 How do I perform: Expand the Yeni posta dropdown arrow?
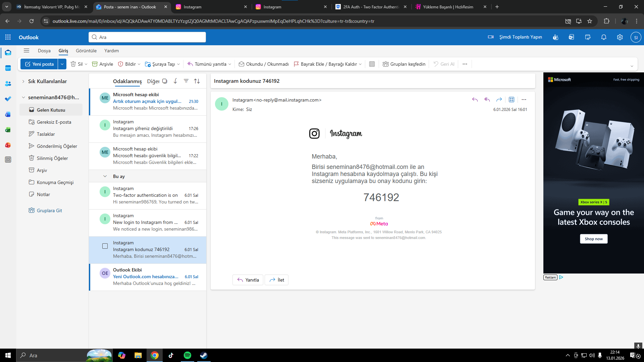pyautogui.click(x=62, y=64)
